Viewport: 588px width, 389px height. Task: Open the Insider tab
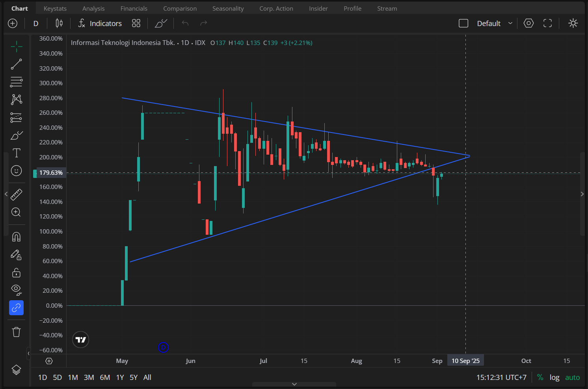[318, 8]
